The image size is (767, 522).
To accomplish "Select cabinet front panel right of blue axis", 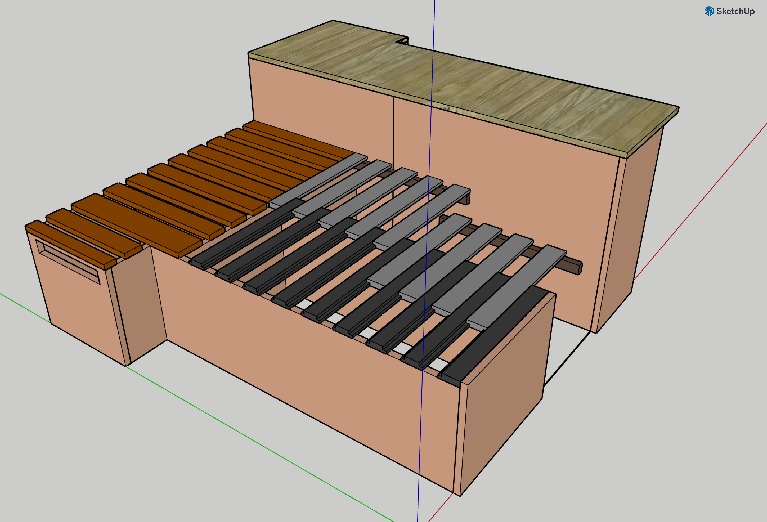I will tap(519, 196).
